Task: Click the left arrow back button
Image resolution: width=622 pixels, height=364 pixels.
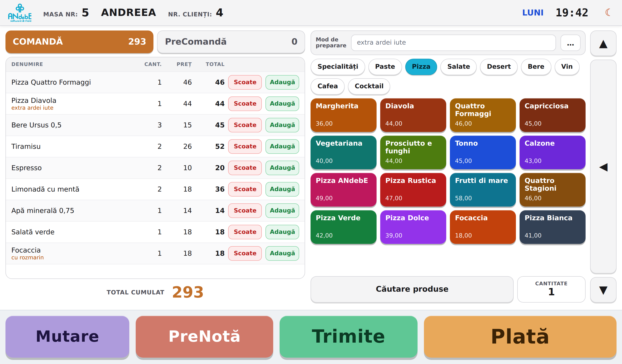Action: (603, 167)
